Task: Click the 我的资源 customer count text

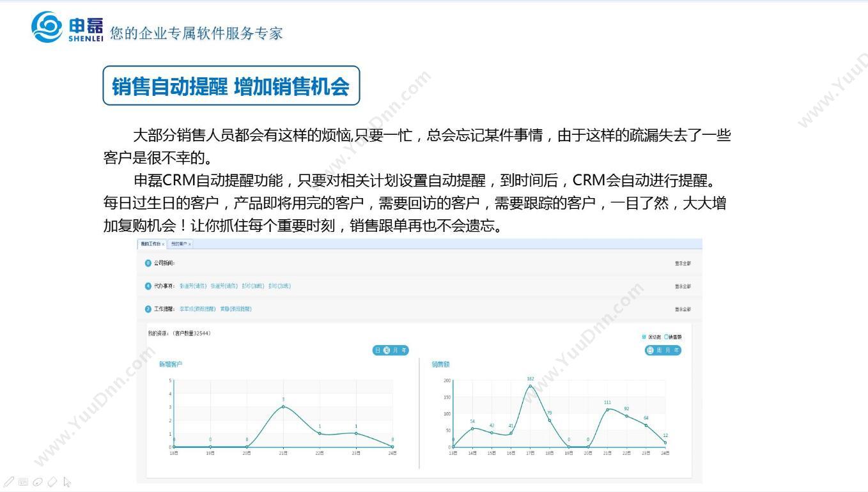Action: pyautogui.click(x=179, y=334)
